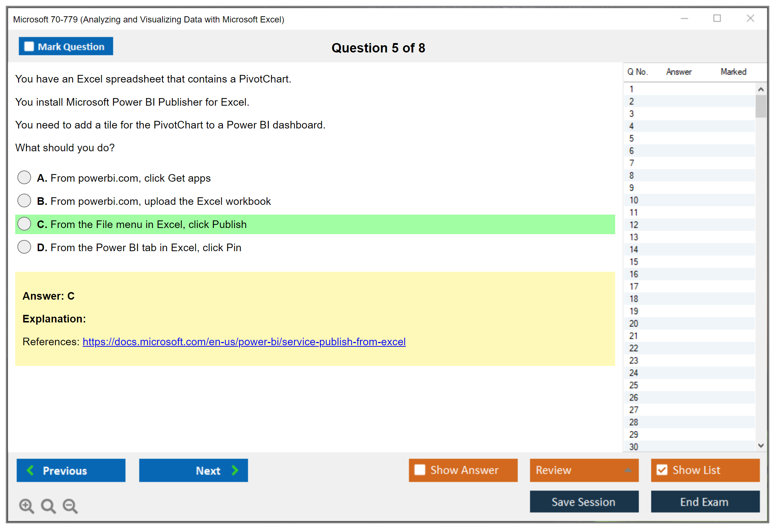This screenshot has height=532, width=778.
Task: Expand the Review dropdown menu
Action: (628, 470)
